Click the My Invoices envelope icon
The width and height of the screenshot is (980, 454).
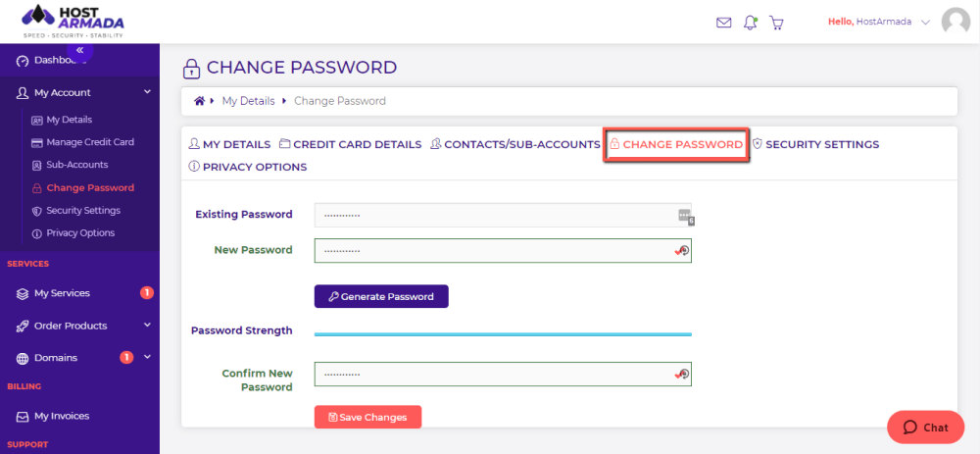23,416
